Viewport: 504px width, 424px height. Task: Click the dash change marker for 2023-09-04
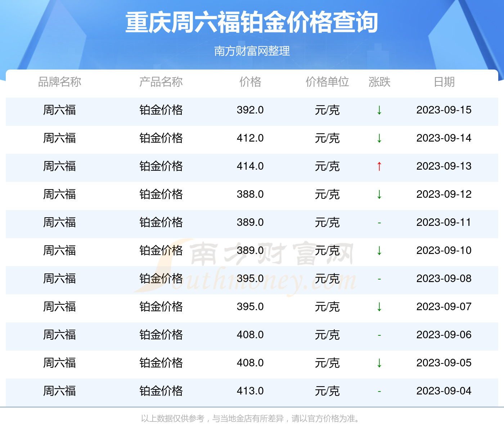coord(379,392)
